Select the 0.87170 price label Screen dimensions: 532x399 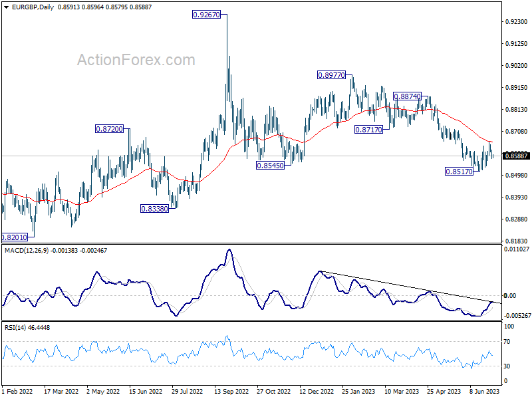coord(368,129)
